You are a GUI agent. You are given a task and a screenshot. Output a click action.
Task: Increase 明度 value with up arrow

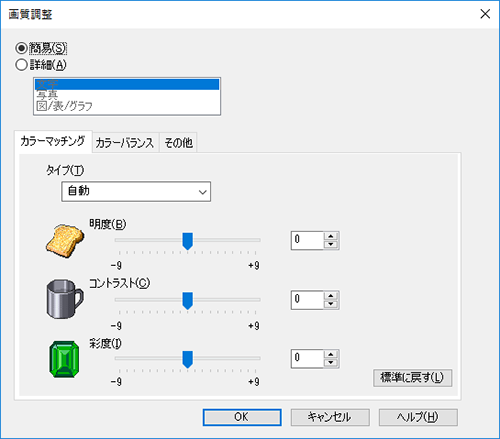(331, 236)
